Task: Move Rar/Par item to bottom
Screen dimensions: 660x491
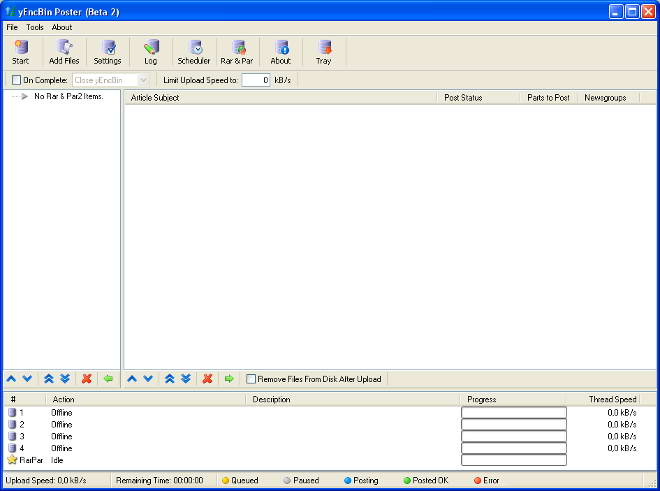Action: tap(65, 379)
